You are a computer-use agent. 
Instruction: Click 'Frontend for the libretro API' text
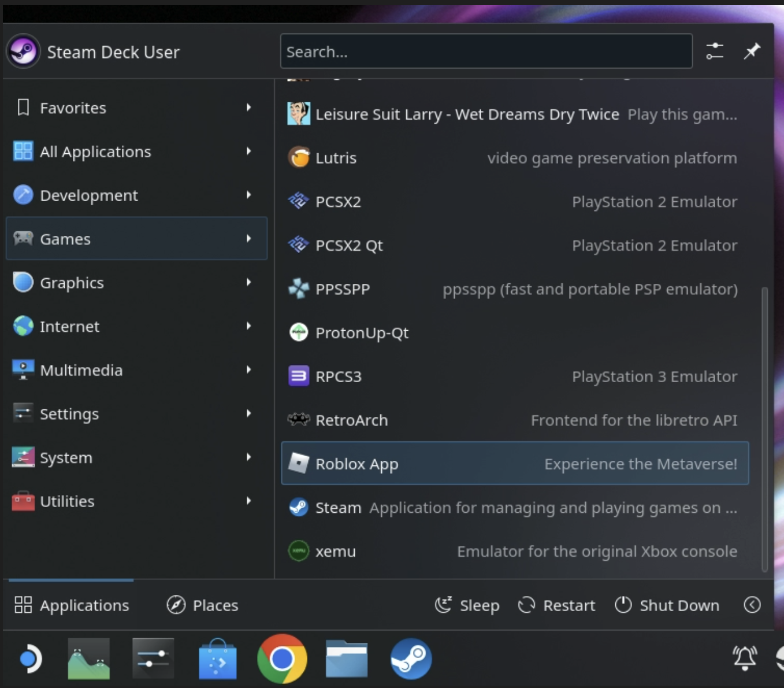click(x=634, y=420)
